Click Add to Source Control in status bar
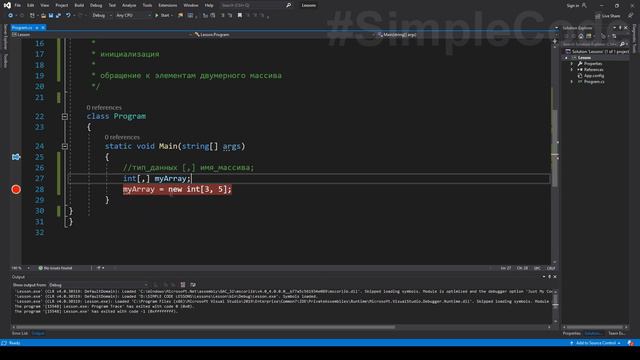The width and height of the screenshot is (640, 360). (596, 343)
